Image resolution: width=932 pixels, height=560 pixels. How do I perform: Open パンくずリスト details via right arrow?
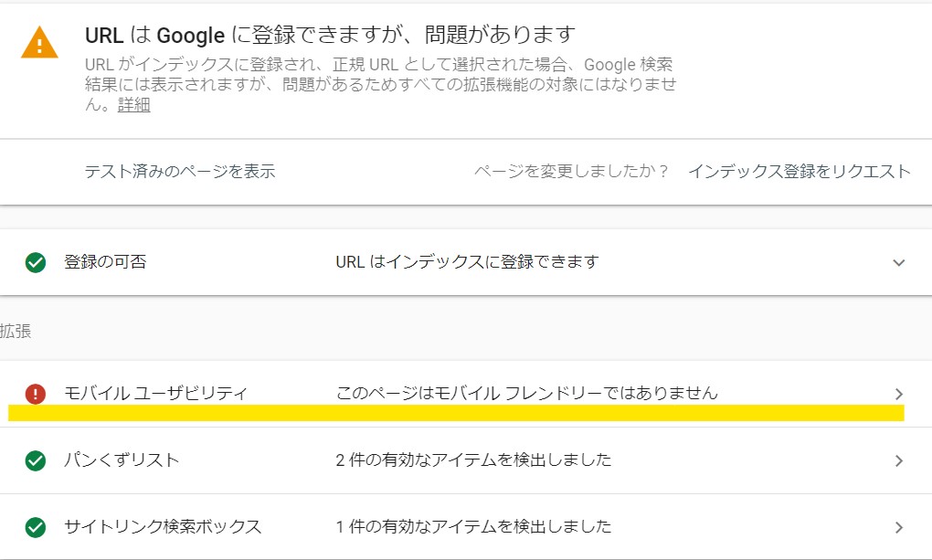click(899, 460)
